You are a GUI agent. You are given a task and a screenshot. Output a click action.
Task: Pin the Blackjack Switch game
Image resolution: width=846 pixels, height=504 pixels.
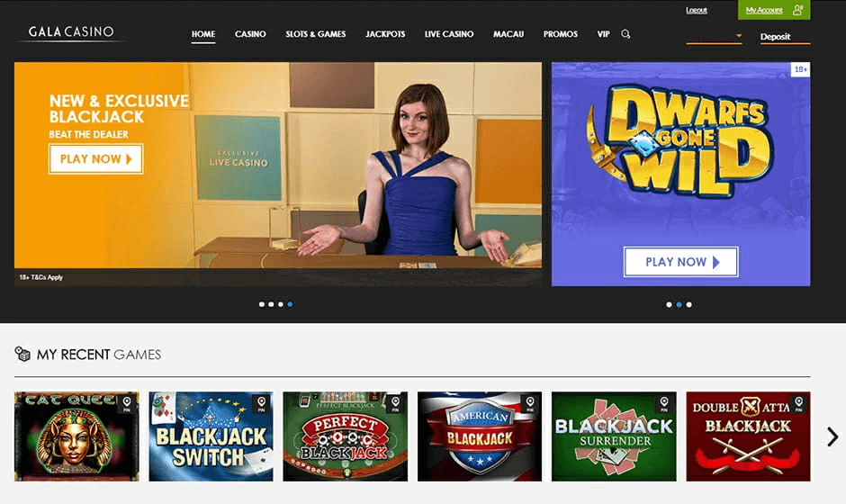click(x=261, y=402)
